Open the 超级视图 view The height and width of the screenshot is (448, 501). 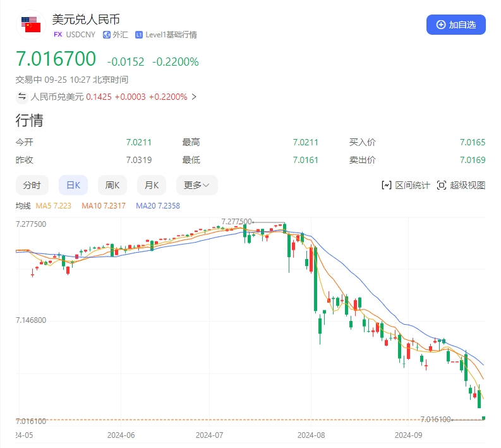click(x=461, y=185)
